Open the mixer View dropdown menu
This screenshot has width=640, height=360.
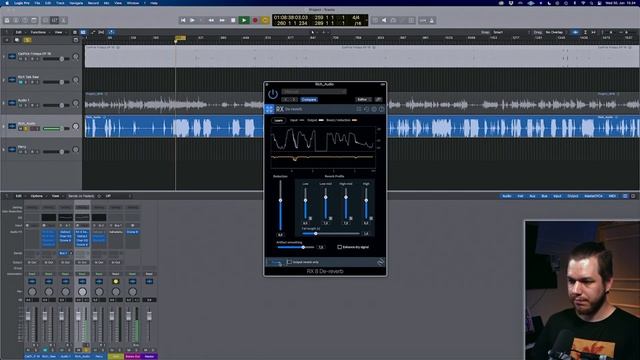click(x=56, y=196)
